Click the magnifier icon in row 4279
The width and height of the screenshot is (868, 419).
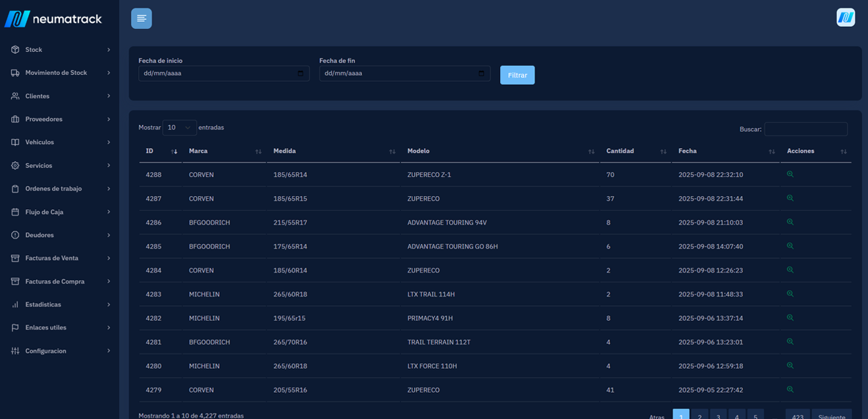click(790, 389)
